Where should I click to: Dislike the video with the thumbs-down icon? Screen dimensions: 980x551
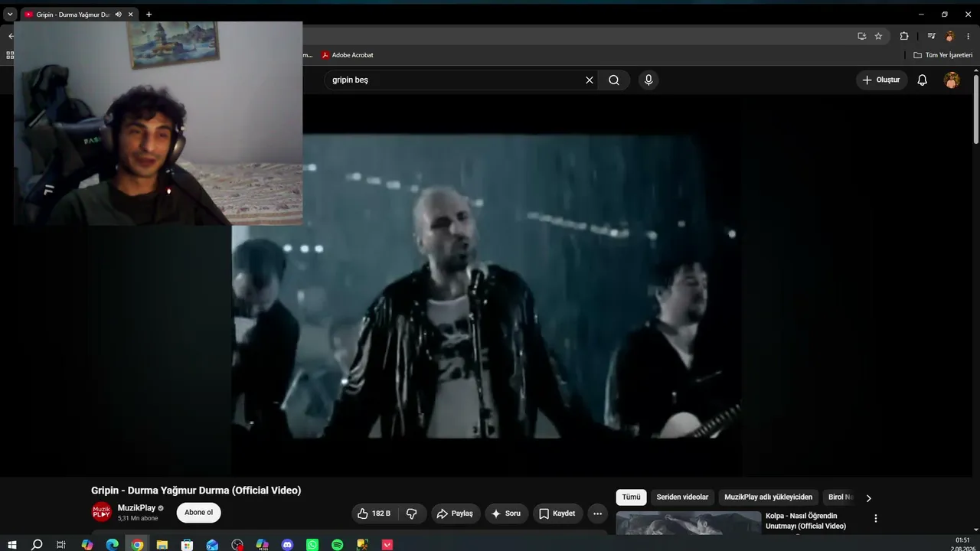click(412, 514)
